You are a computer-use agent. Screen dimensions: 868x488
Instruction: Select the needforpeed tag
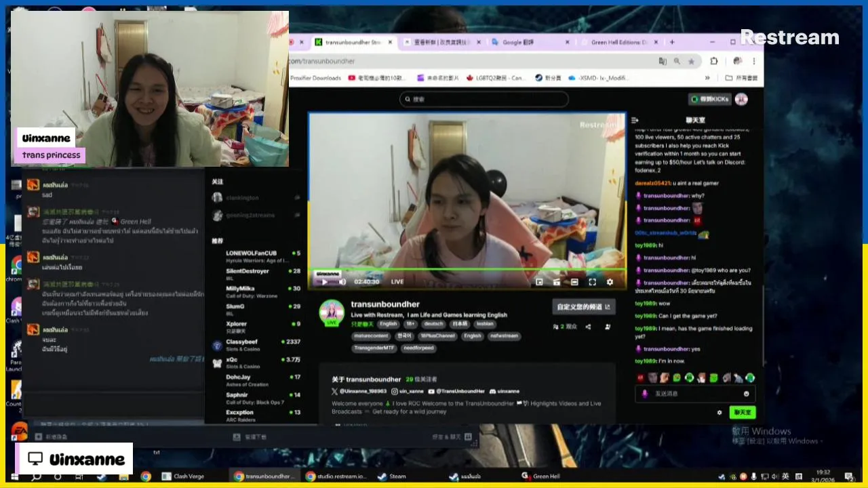coord(418,348)
